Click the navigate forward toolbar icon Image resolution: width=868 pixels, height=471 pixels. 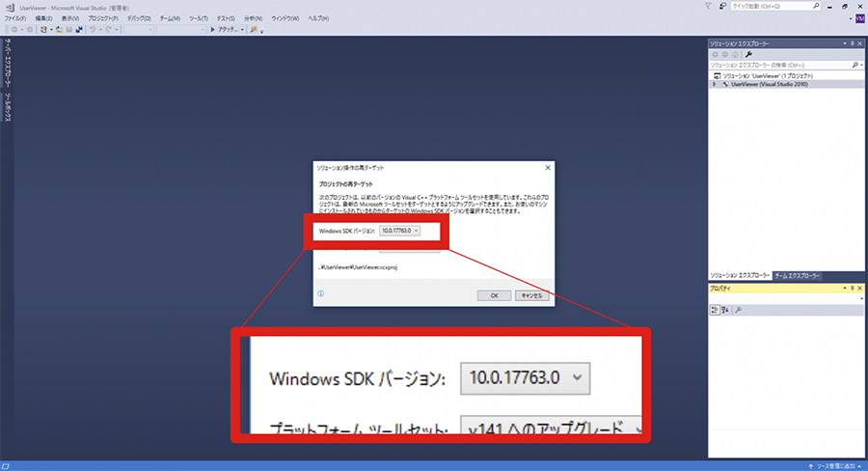click(30, 29)
